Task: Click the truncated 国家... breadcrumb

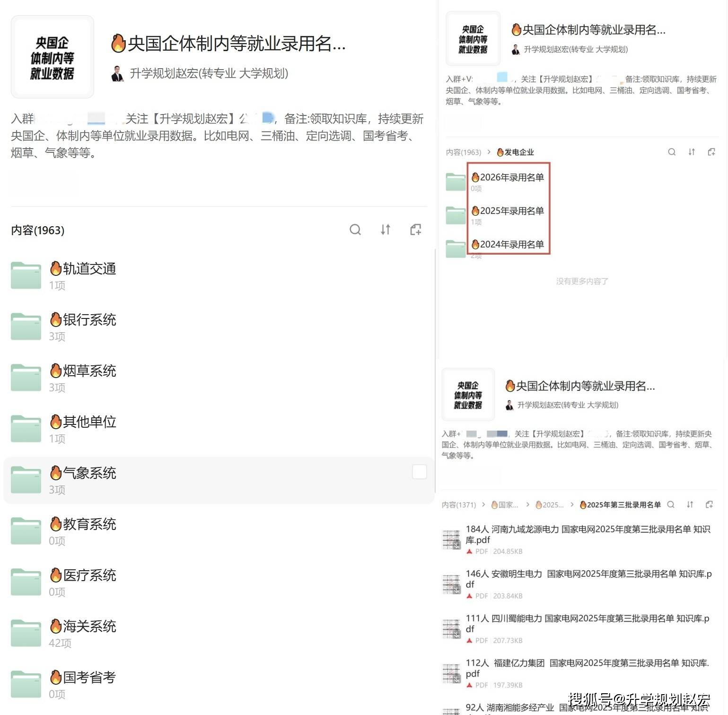Action: (x=505, y=505)
